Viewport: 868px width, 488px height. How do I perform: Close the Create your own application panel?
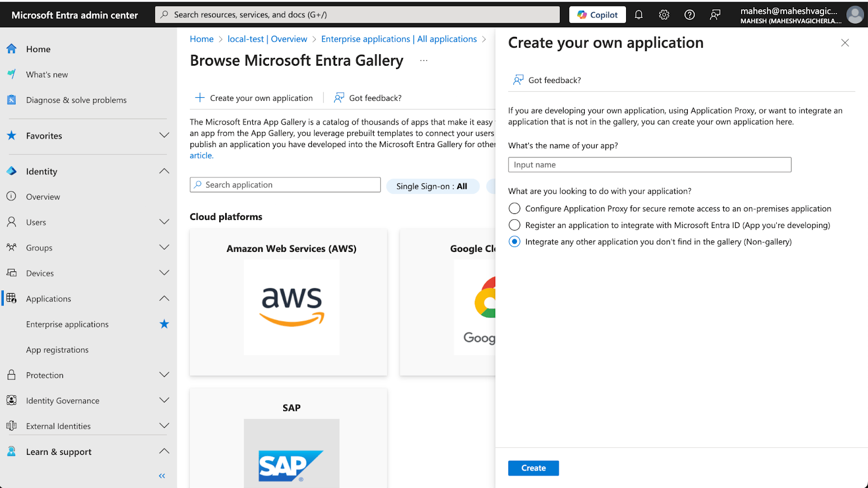[x=845, y=43]
